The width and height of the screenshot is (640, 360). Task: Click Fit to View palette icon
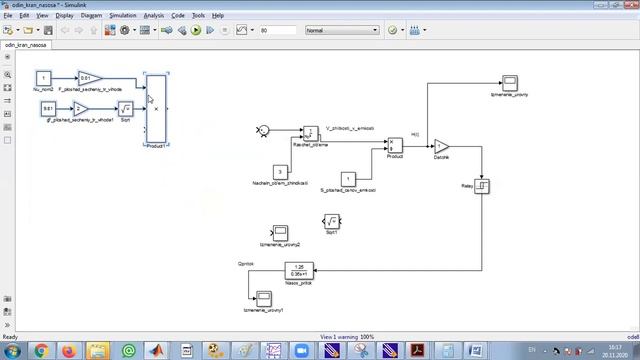coord(7,88)
